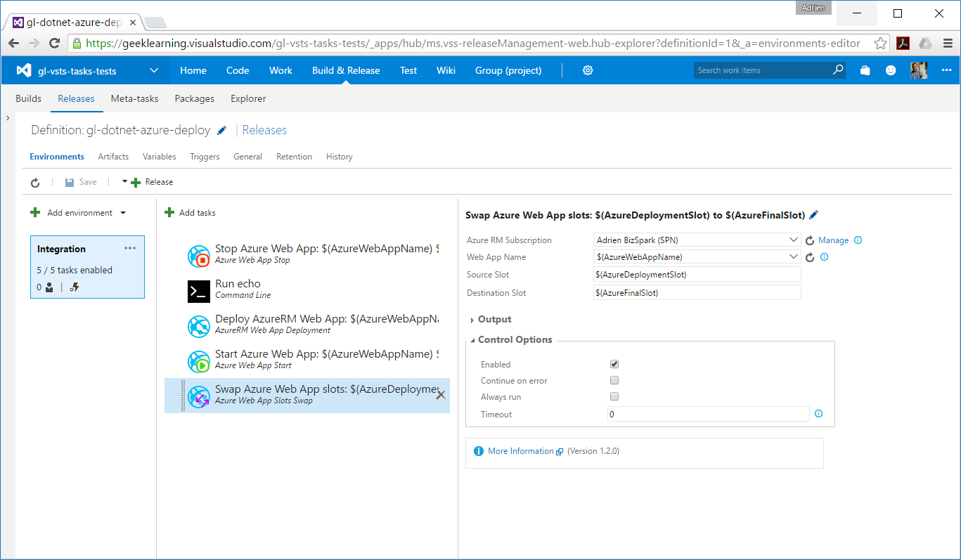
Task: Show info for Azure RM Subscription
Action: (858, 240)
